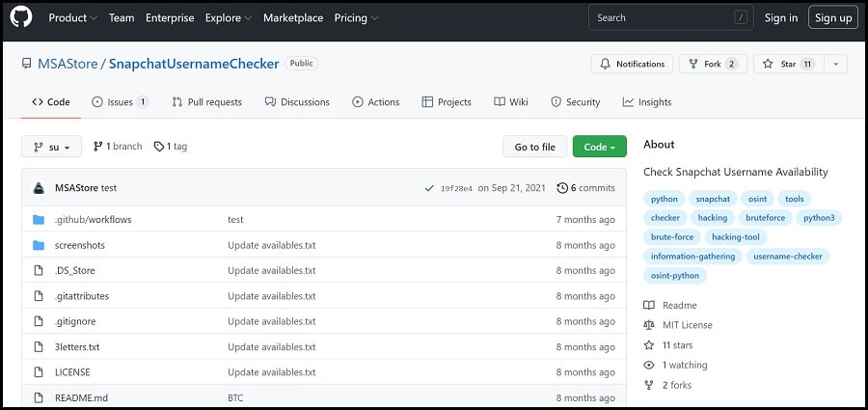
Task: Click the Sign up button
Action: coord(833,17)
